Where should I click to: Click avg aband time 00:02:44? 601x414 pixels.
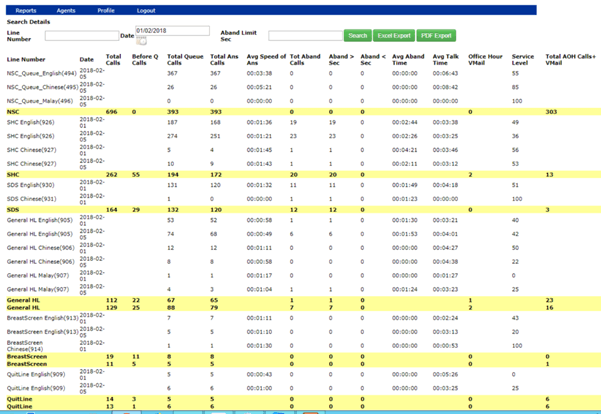(x=404, y=122)
